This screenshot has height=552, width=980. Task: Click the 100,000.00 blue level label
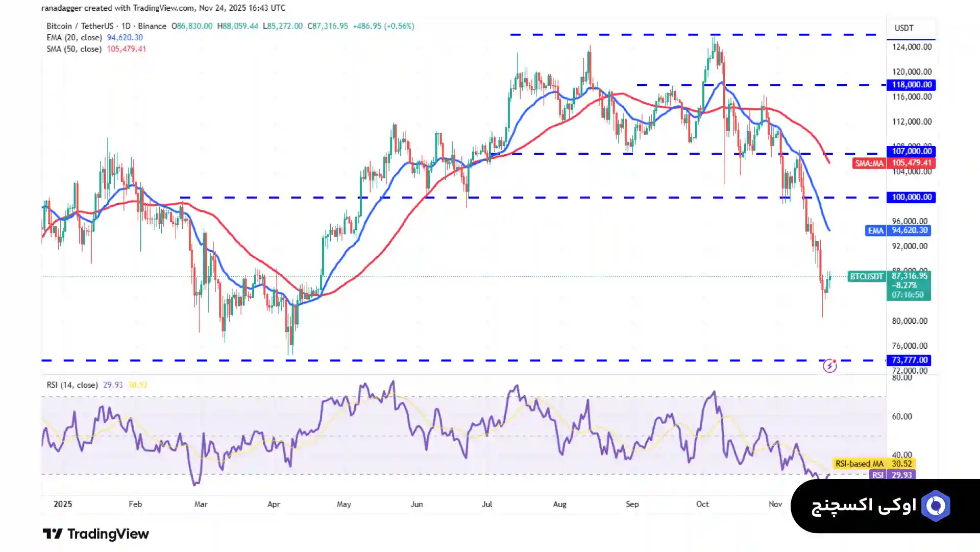(x=911, y=197)
